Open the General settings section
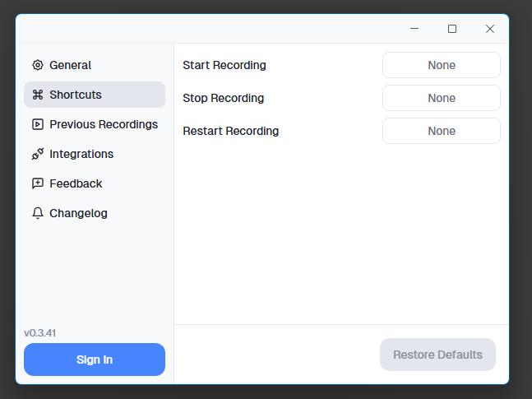The width and height of the screenshot is (532, 399). (x=71, y=65)
